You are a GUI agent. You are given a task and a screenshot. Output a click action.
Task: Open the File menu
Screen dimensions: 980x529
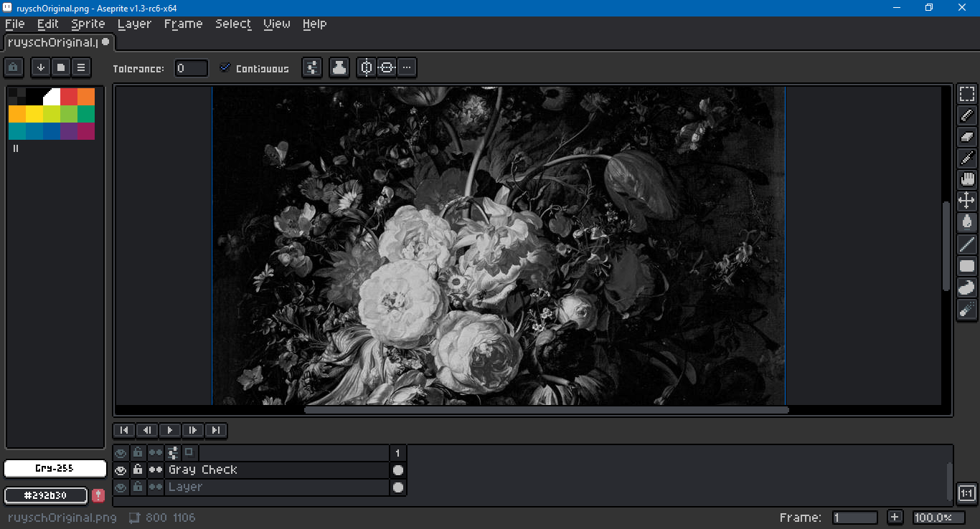pos(14,24)
